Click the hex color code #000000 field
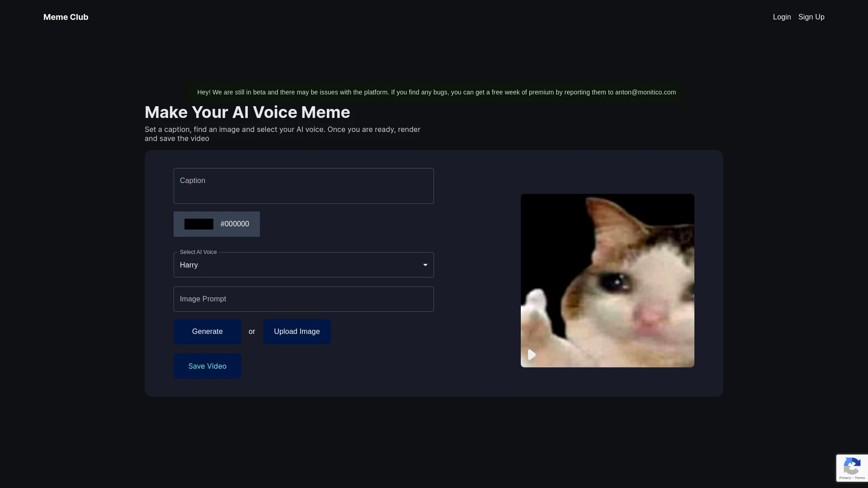 click(234, 224)
